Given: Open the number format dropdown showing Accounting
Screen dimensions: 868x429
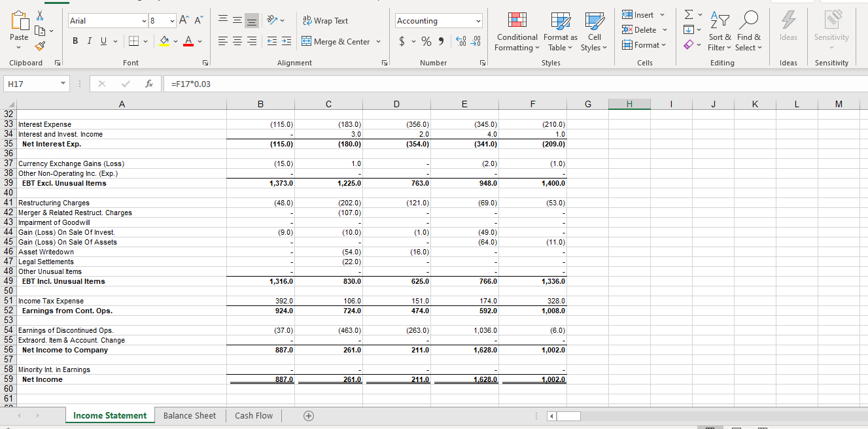Looking at the screenshot, I should coord(438,20).
